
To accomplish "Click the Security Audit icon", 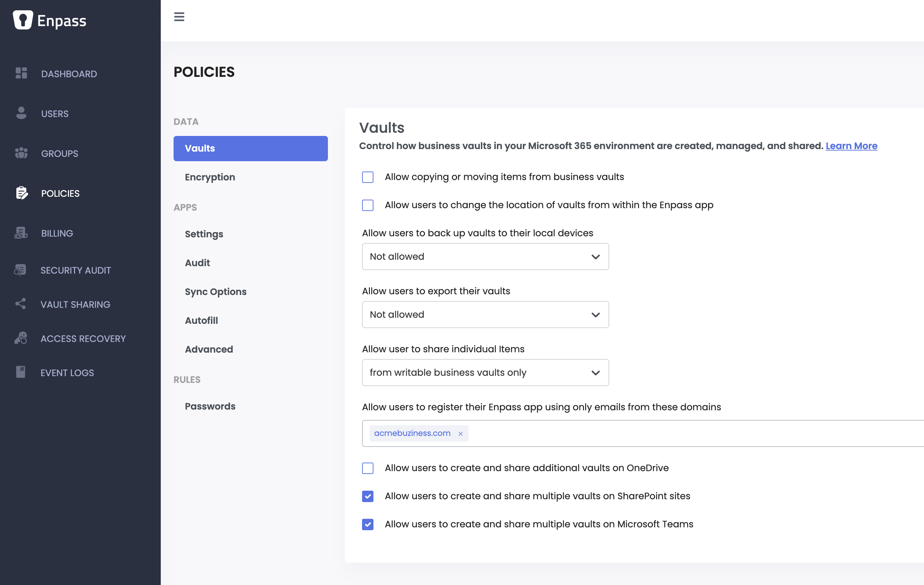I will pos(20,270).
